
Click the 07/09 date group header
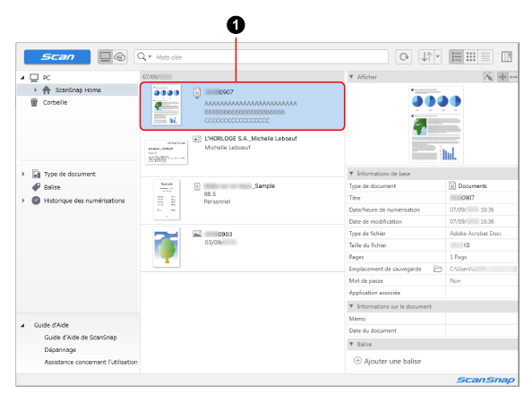(243, 77)
